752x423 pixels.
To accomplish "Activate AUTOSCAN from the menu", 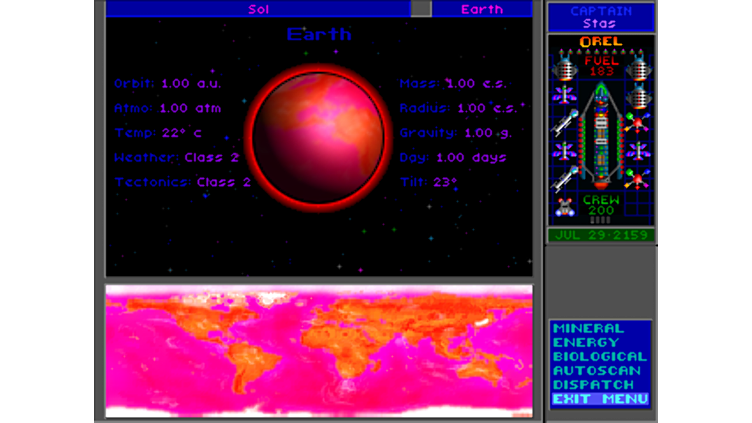I will click(x=594, y=370).
